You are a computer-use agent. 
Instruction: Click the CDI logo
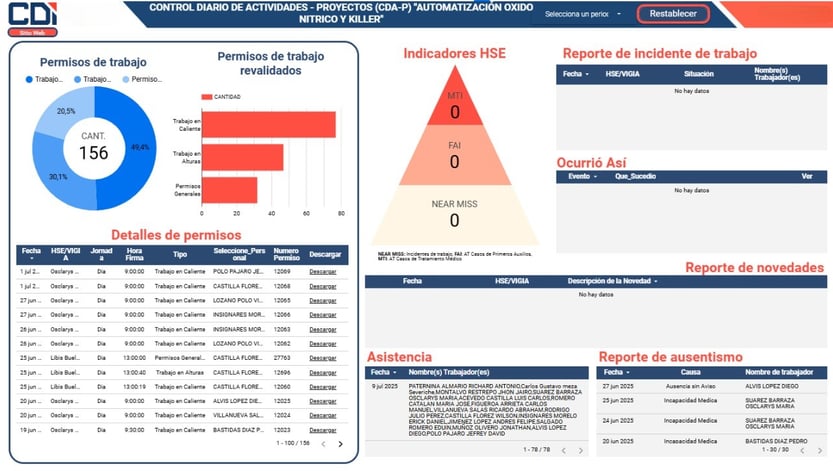click(x=32, y=14)
